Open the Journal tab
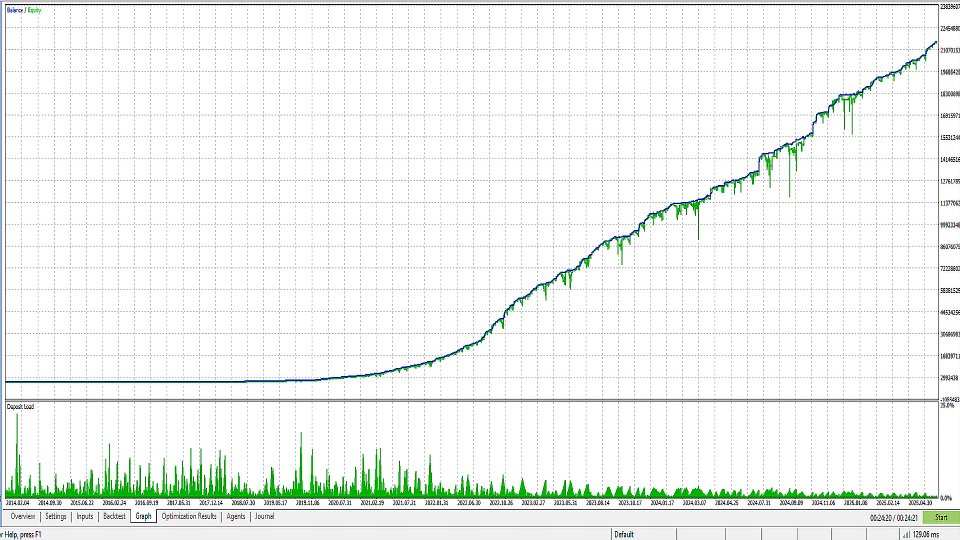The height and width of the screenshot is (540, 960). tap(264, 516)
